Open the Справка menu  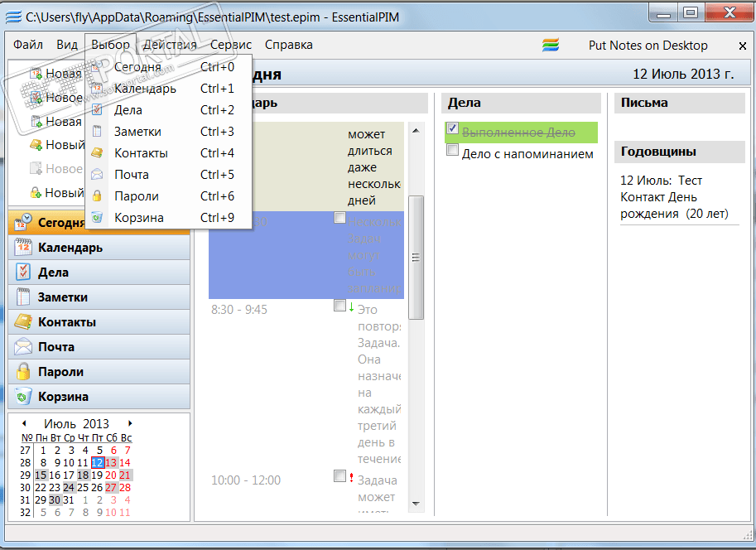(289, 45)
